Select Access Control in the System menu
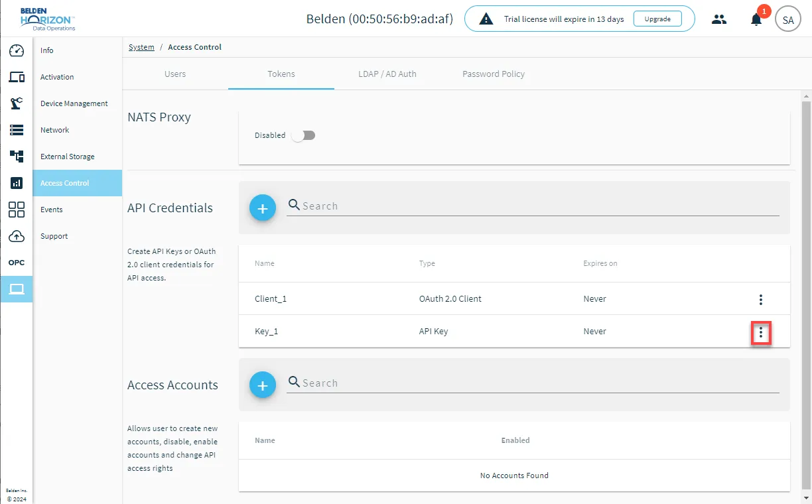 pyautogui.click(x=77, y=183)
